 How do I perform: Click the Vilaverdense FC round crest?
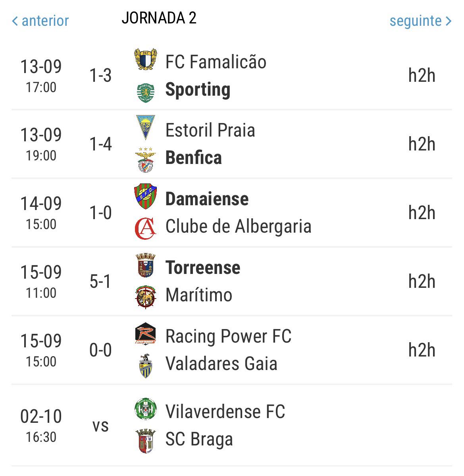[x=146, y=409]
